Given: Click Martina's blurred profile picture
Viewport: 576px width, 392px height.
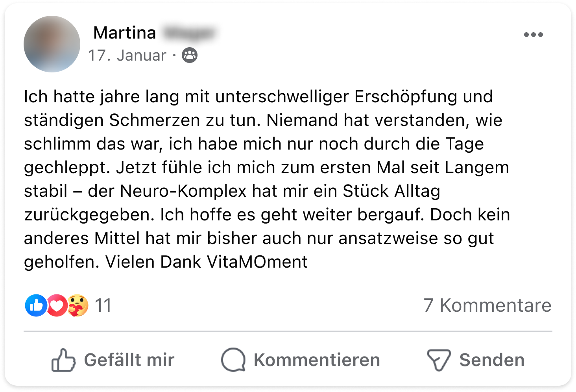Looking at the screenshot, I should (x=52, y=44).
